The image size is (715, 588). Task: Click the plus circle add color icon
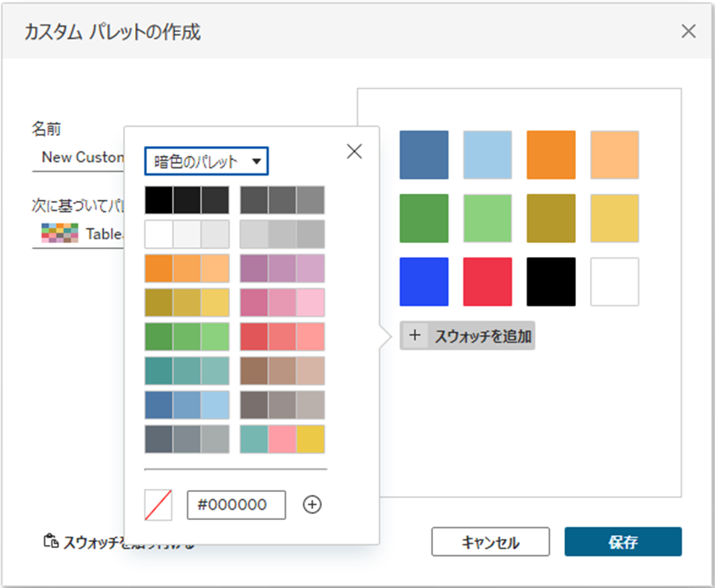[312, 505]
